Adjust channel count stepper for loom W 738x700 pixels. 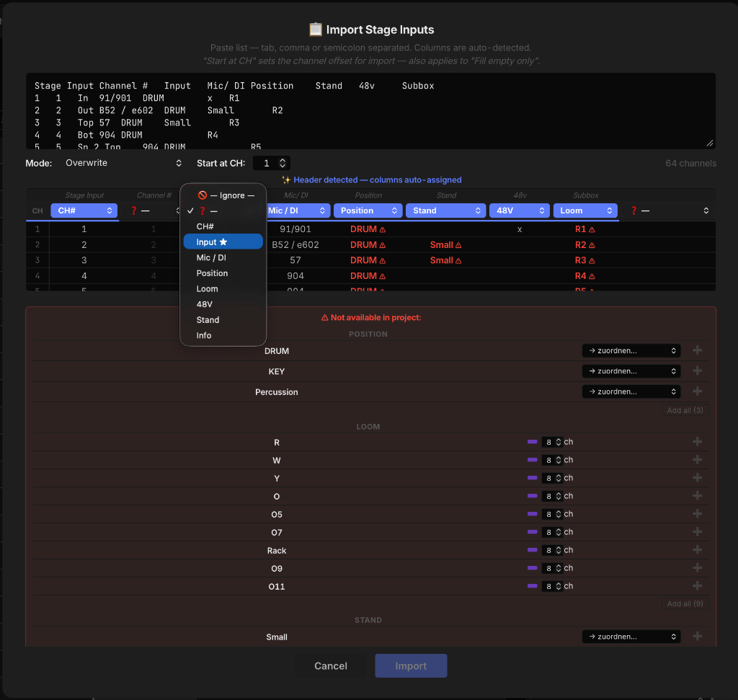click(559, 460)
